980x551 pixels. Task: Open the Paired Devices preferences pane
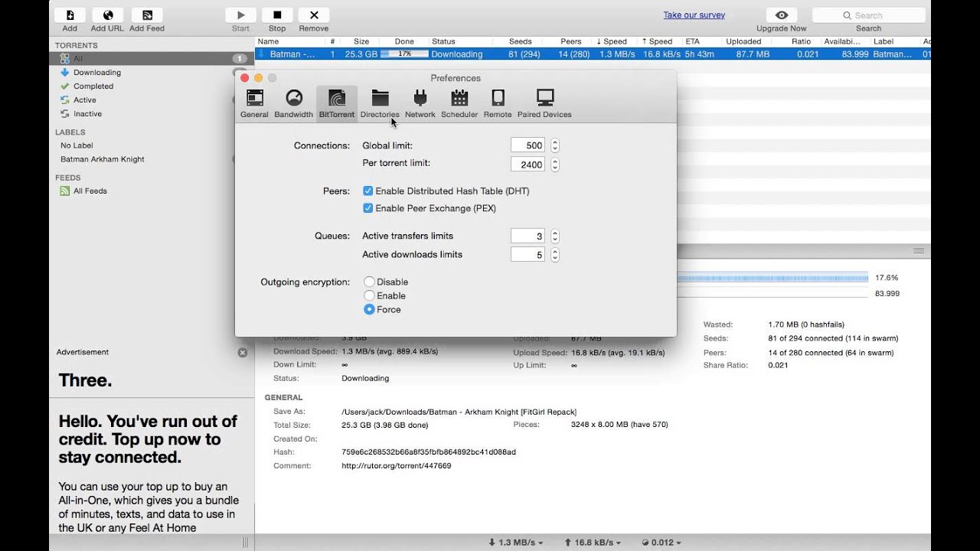(x=544, y=104)
